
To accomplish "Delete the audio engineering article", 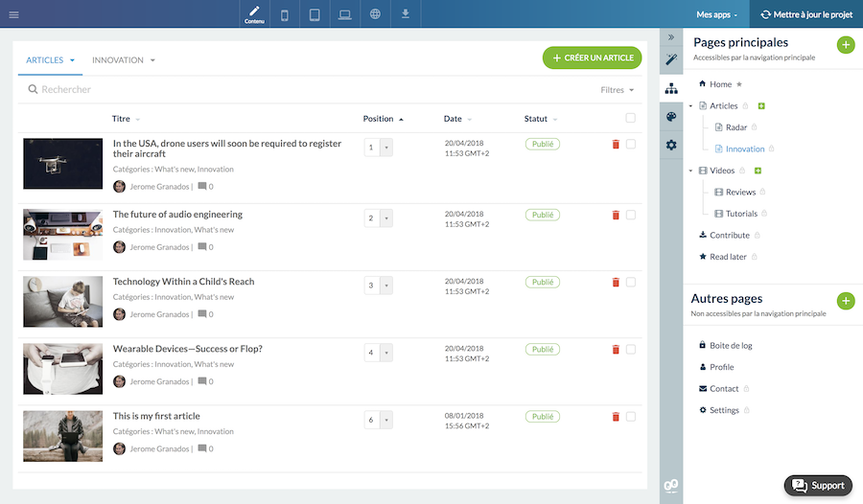I will pos(616,215).
